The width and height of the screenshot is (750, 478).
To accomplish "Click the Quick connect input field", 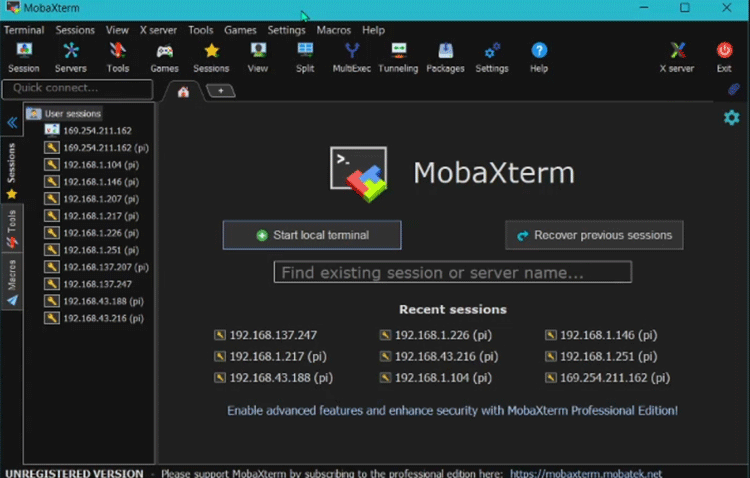I will point(77,89).
